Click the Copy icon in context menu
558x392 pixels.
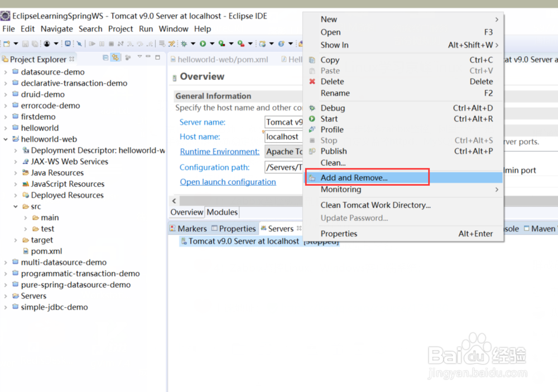click(x=312, y=60)
